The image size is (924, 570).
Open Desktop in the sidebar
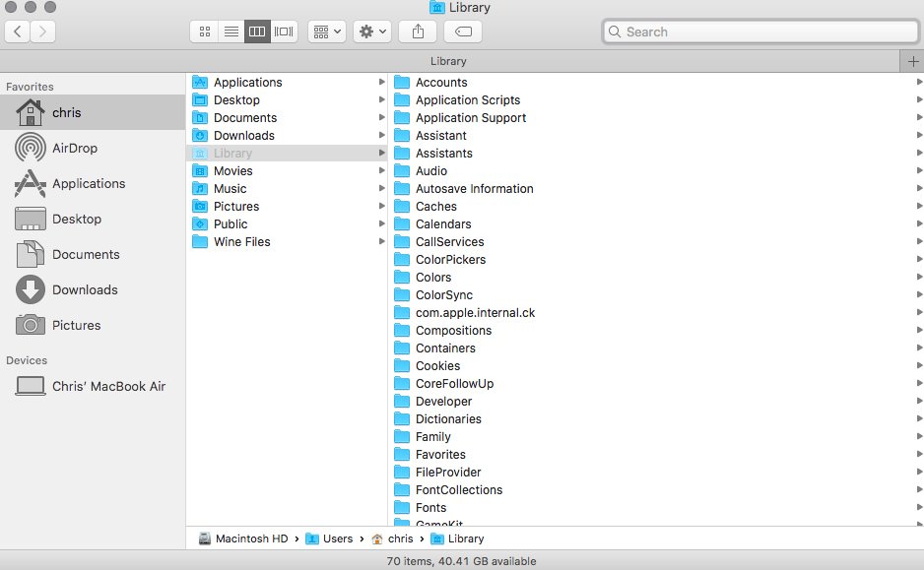click(93, 219)
